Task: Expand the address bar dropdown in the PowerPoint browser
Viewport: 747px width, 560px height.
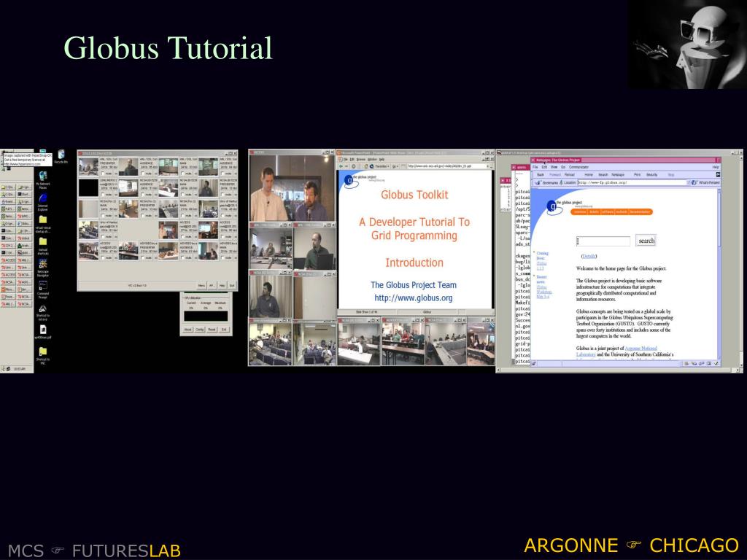Action: (488, 166)
